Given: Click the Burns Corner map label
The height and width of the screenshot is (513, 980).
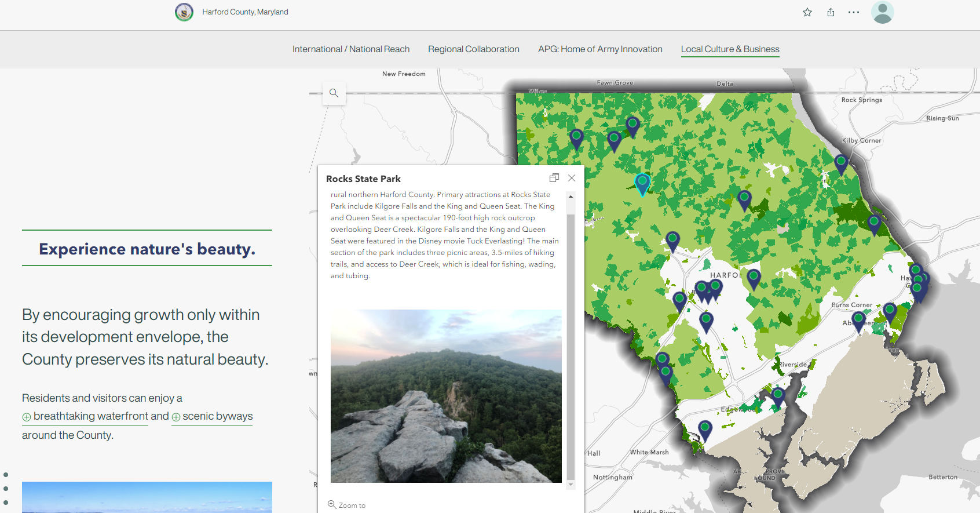Looking at the screenshot, I should pyautogui.click(x=852, y=305).
